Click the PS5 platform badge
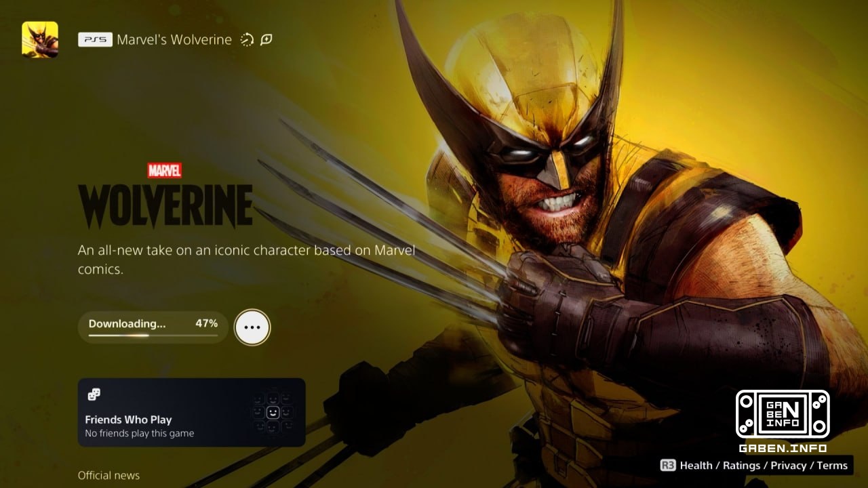The image size is (868, 488). 95,39
